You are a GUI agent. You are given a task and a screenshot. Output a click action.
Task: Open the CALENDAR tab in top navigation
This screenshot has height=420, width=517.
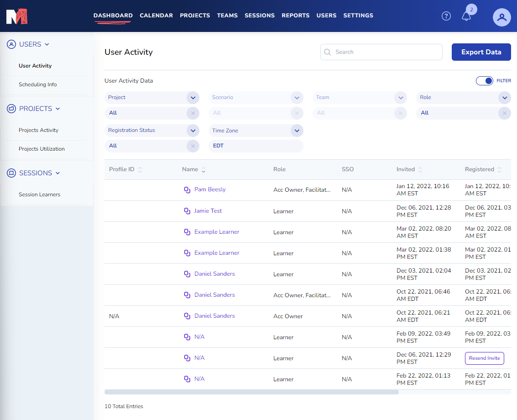tap(156, 16)
